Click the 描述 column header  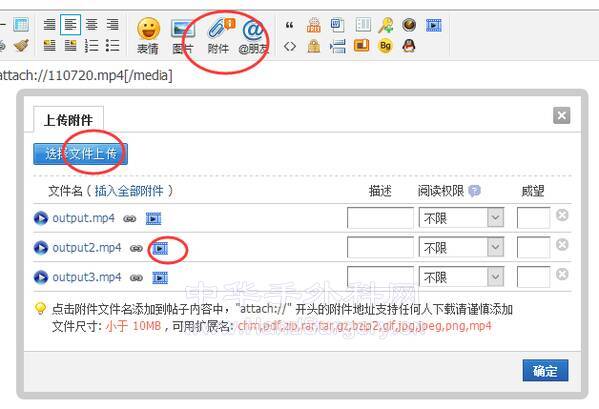point(380,191)
